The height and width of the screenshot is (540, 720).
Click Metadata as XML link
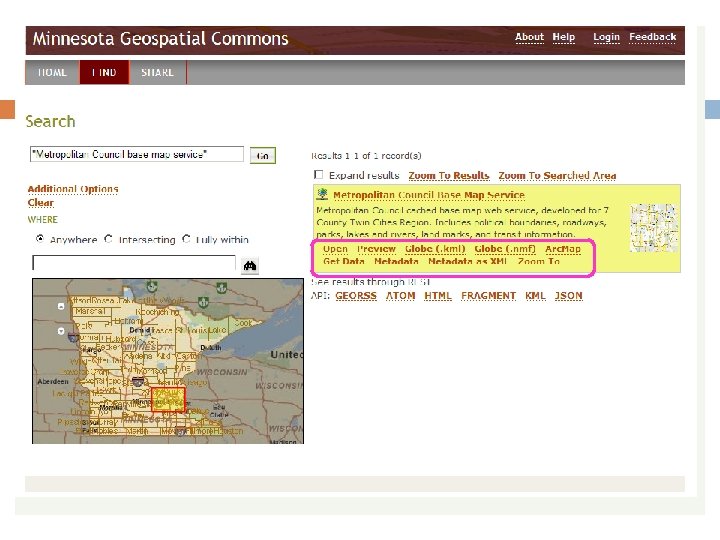tap(467, 261)
